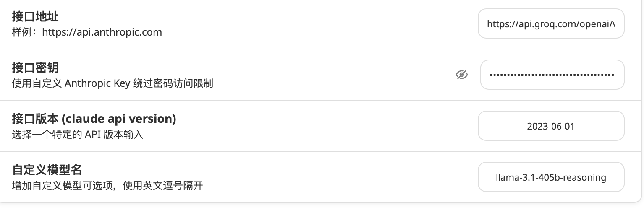Screen dimensions: 644x218
Task: Click the "(claude api version)" parenthetical text
Action: click(119, 119)
